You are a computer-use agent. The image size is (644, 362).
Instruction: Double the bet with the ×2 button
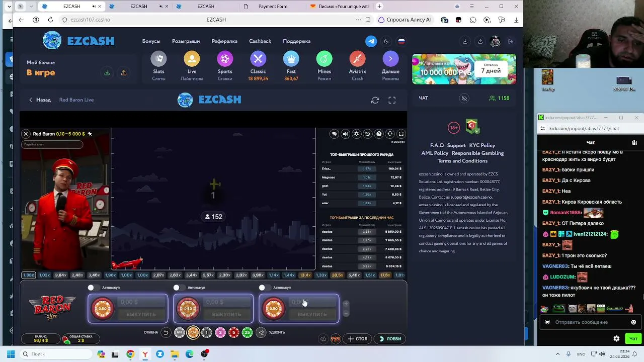pos(261,332)
